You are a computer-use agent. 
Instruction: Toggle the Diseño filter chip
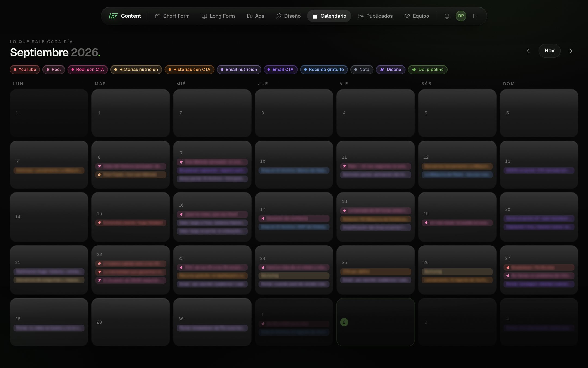coord(391,70)
